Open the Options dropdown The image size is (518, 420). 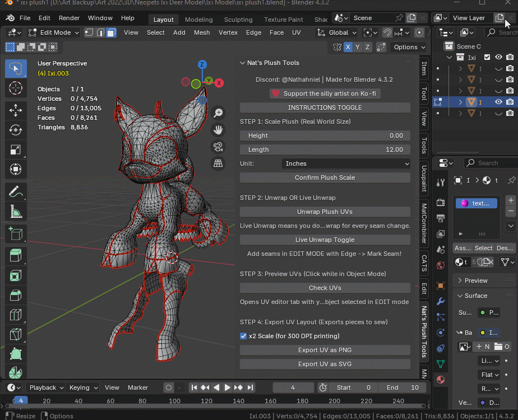click(x=409, y=47)
